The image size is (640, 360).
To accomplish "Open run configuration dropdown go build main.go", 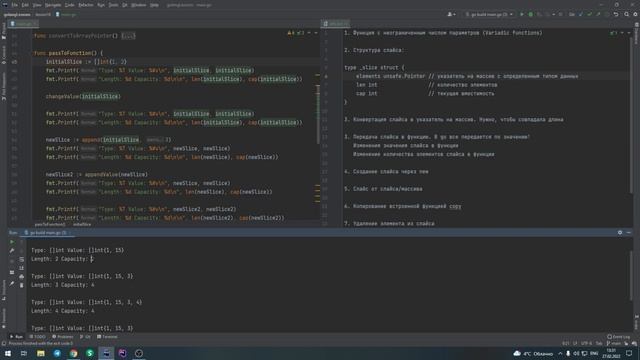I will [489, 14].
